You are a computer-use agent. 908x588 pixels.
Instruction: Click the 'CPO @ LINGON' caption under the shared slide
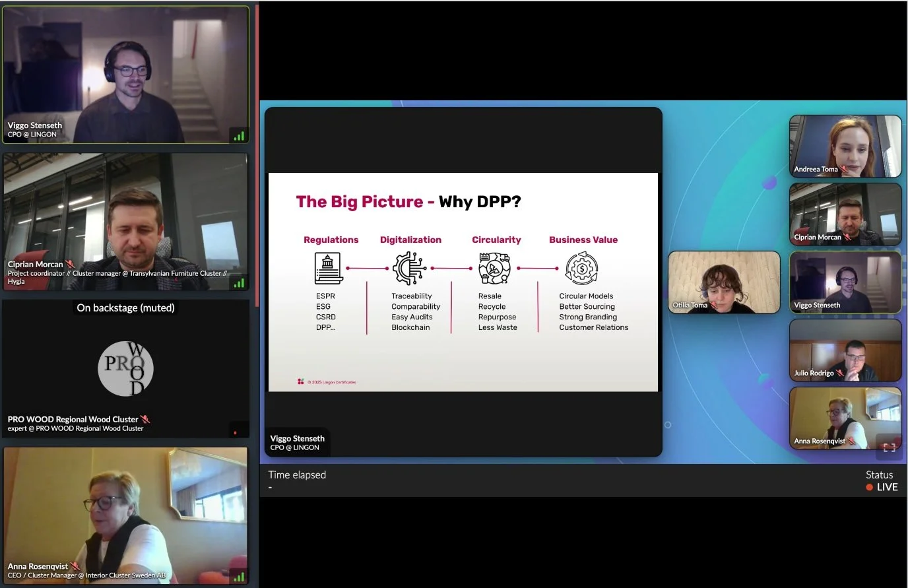(294, 447)
